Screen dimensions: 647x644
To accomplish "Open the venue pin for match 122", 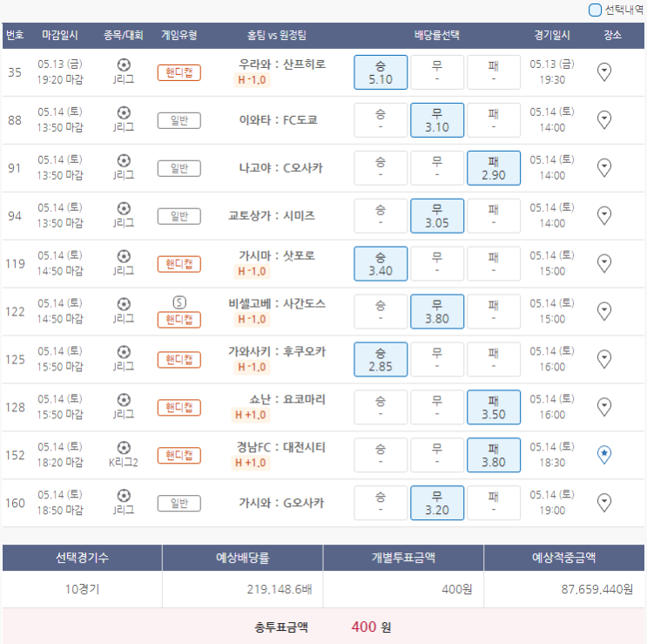I will pyautogui.click(x=604, y=311).
